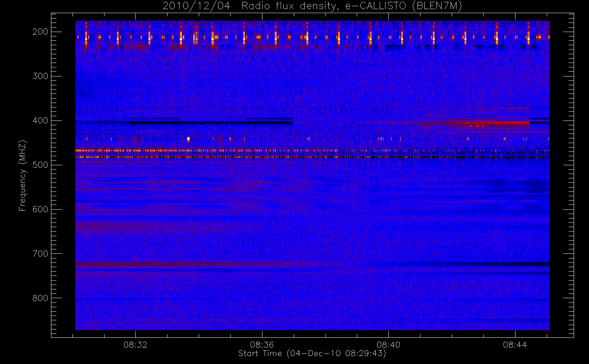Click the 500 frequency tick label
The image size is (589, 364).
(x=40, y=165)
